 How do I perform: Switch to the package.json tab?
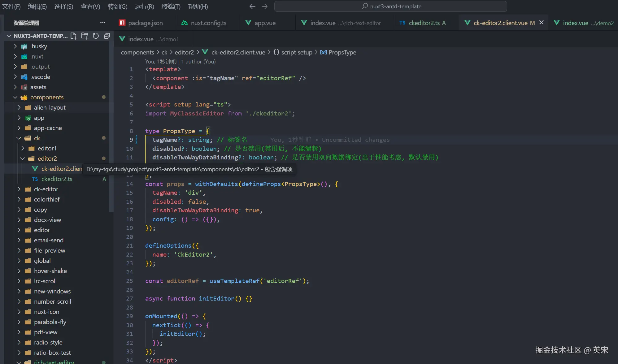click(x=145, y=23)
